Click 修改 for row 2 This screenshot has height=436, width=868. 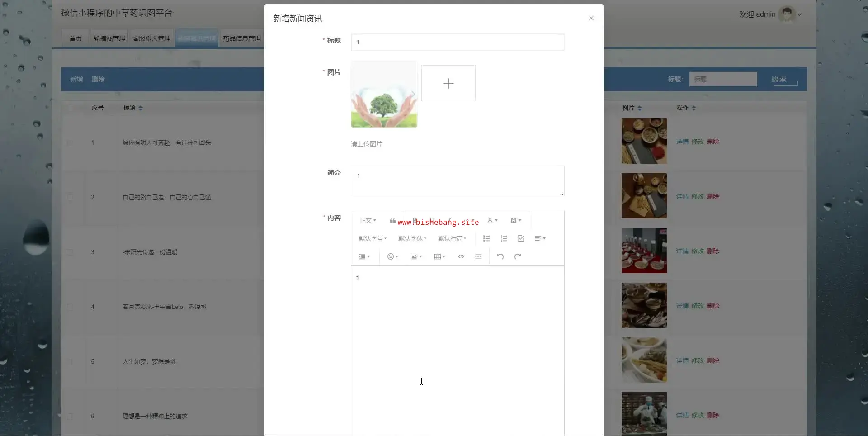[698, 196]
